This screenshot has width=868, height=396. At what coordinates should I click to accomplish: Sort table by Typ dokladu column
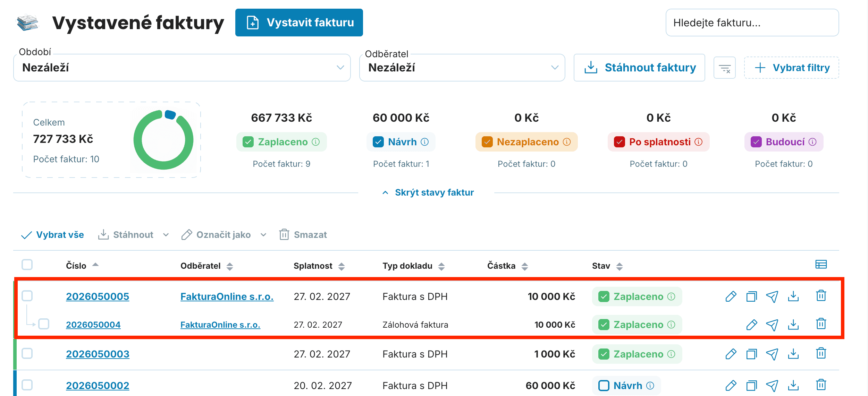414,266
